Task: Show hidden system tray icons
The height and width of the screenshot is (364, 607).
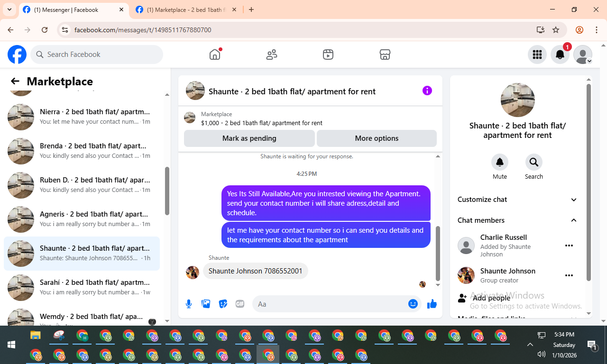Action: (x=530, y=345)
